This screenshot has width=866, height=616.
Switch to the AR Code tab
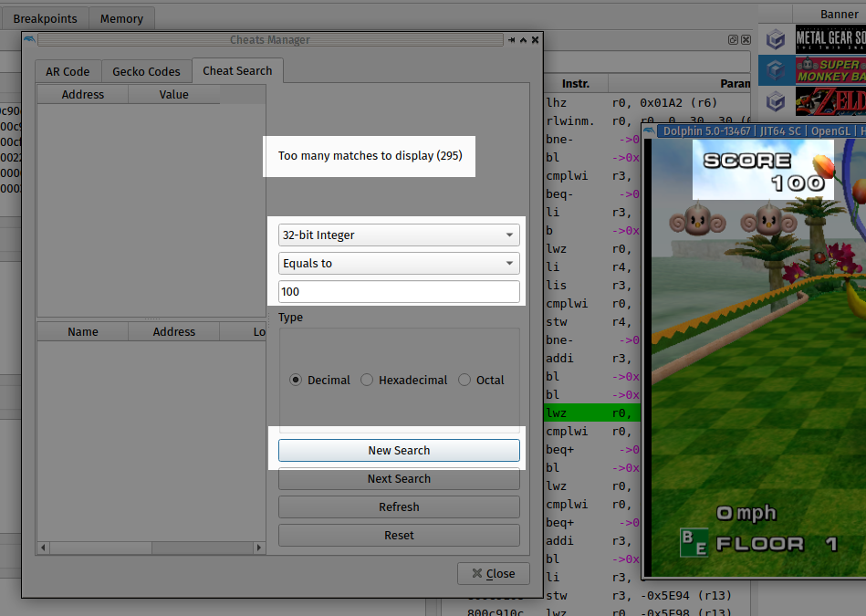click(x=68, y=72)
